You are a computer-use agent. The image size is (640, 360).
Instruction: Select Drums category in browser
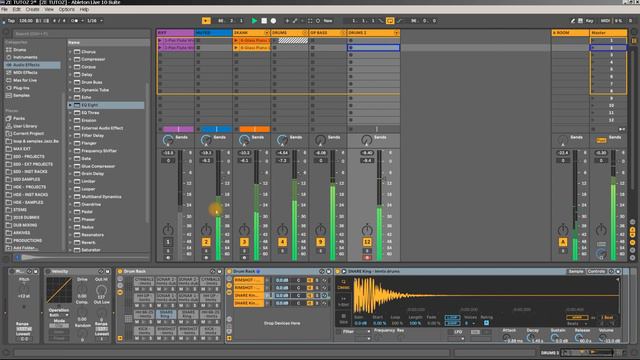(20, 50)
